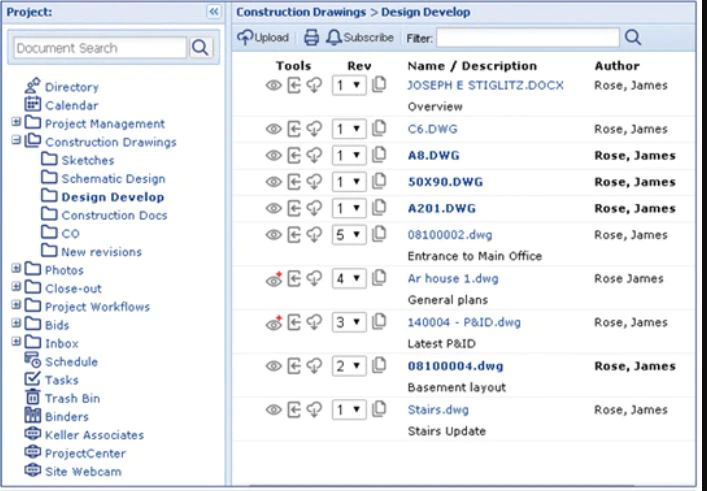The width and height of the screenshot is (707, 491).
Task: Click the copy icon for A201.DWG
Action: (x=379, y=207)
